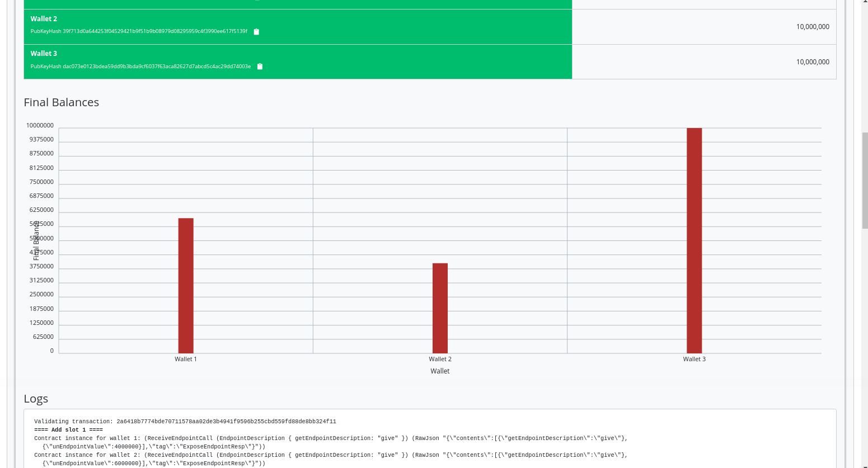
Task: Select the Wallet 3 red bar in chart
Action: pos(694,240)
